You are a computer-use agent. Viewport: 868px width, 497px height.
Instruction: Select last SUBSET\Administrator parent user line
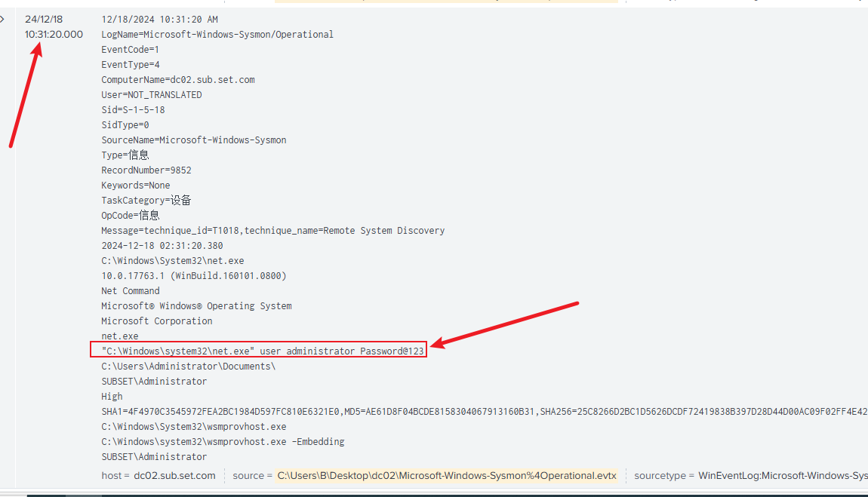(154, 456)
